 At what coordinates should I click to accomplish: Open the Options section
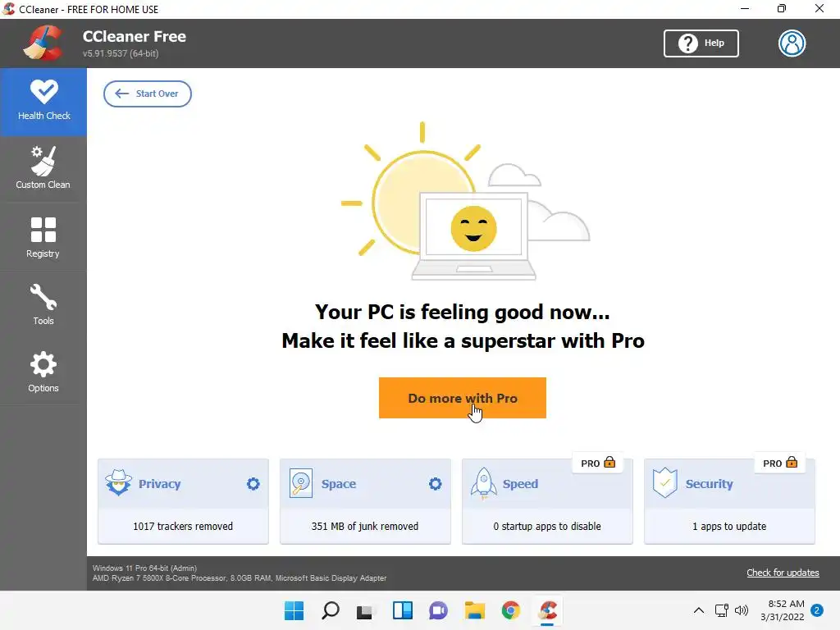point(43,372)
